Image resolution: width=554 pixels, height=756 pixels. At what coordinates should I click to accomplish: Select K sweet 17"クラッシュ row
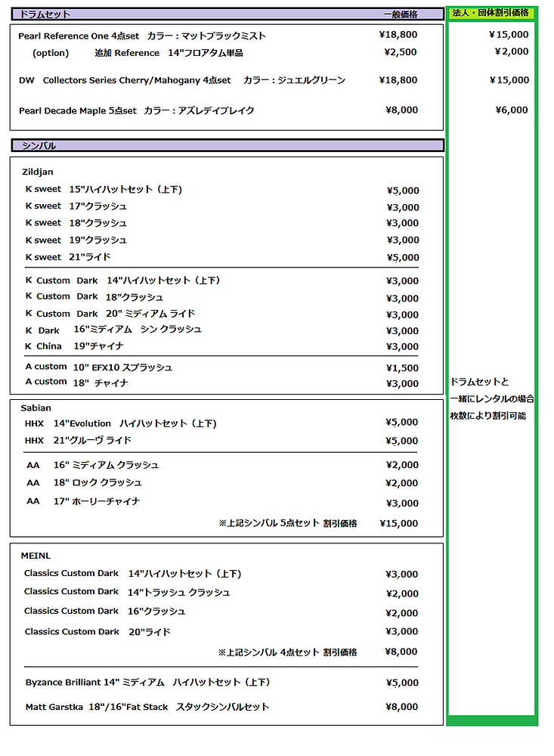point(76,206)
